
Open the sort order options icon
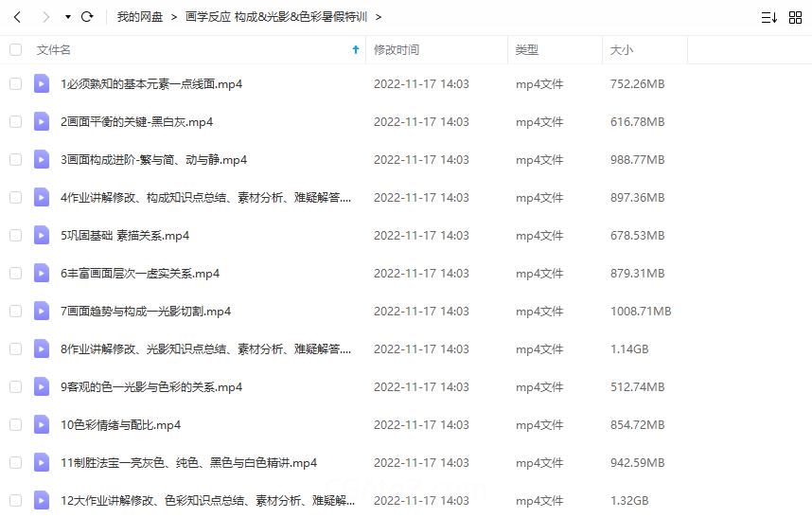[769, 17]
